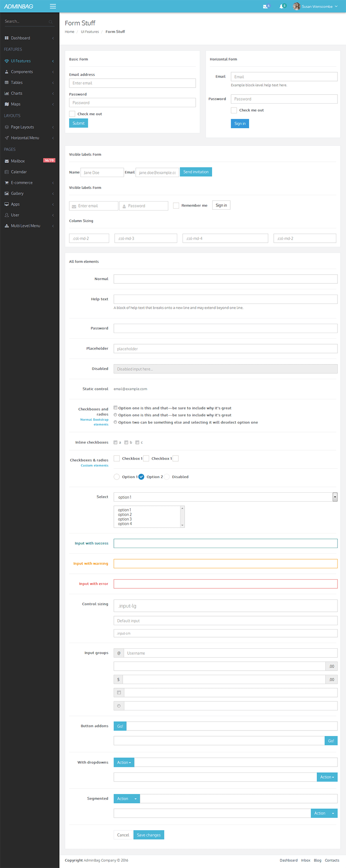Screen dimensions: 346x868
Task: Click the Calendar icon in sidebar
Action: coord(7,172)
